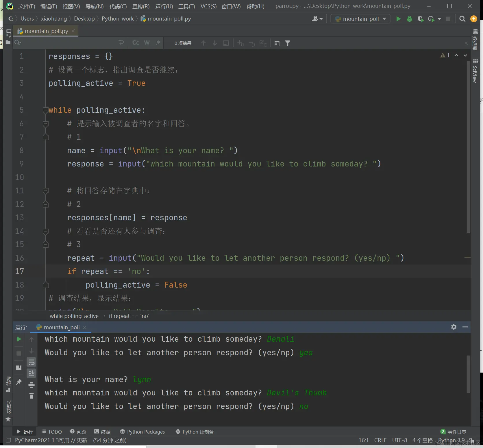Pin the Run tab

coord(19,382)
